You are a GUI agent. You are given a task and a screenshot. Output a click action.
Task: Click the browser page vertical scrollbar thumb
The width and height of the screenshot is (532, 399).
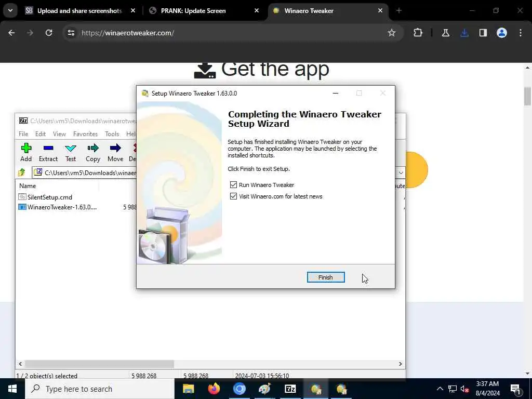pyautogui.click(x=527, y=96)
